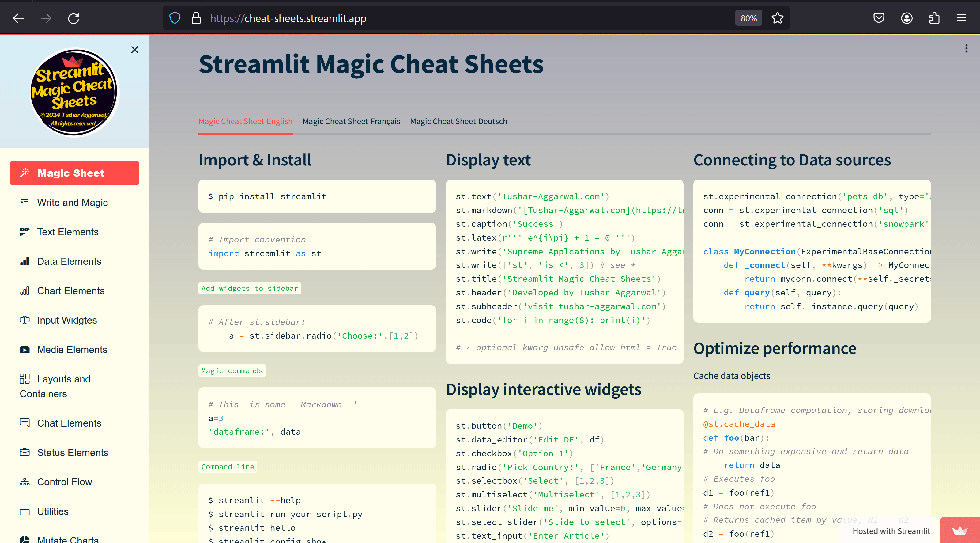Open the Status Elements page
The height and width of the screenshot is (543, 980).
[74, 452]
